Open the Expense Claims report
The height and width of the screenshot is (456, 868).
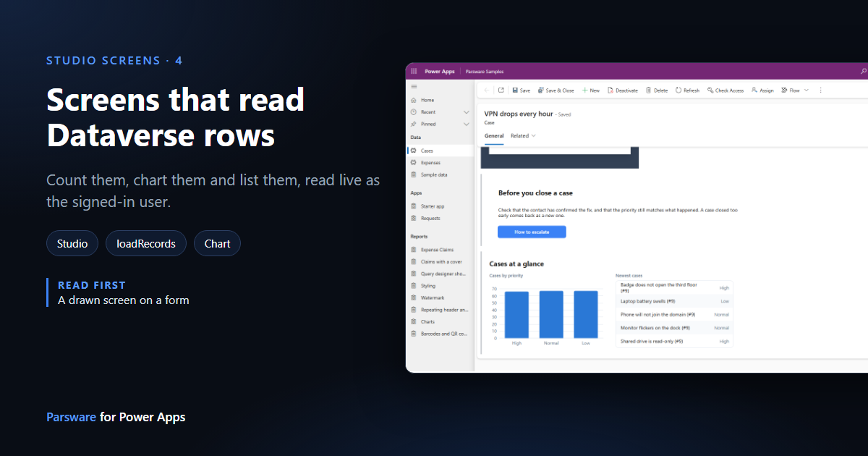pyautogui.click(x=440, y=250)
